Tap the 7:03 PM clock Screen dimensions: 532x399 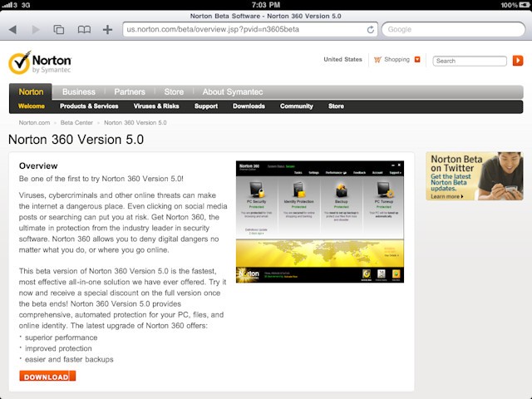pos(266,5)
